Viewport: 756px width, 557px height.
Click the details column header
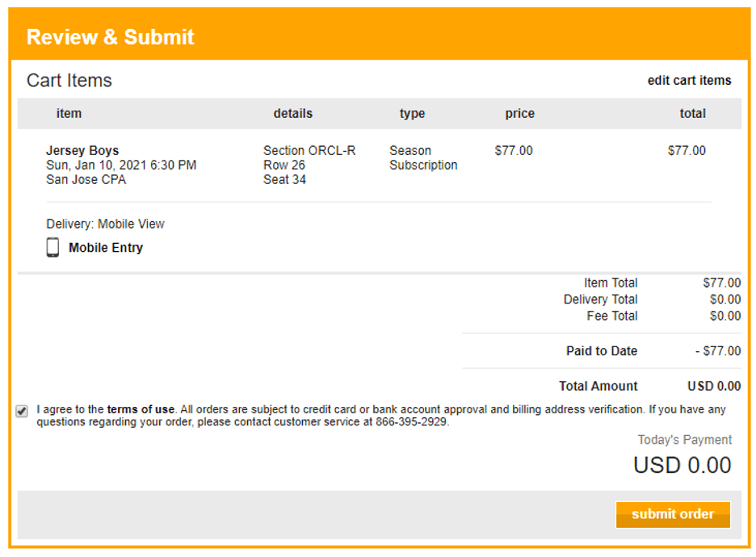pyautogui.click(x=292, y=114)
